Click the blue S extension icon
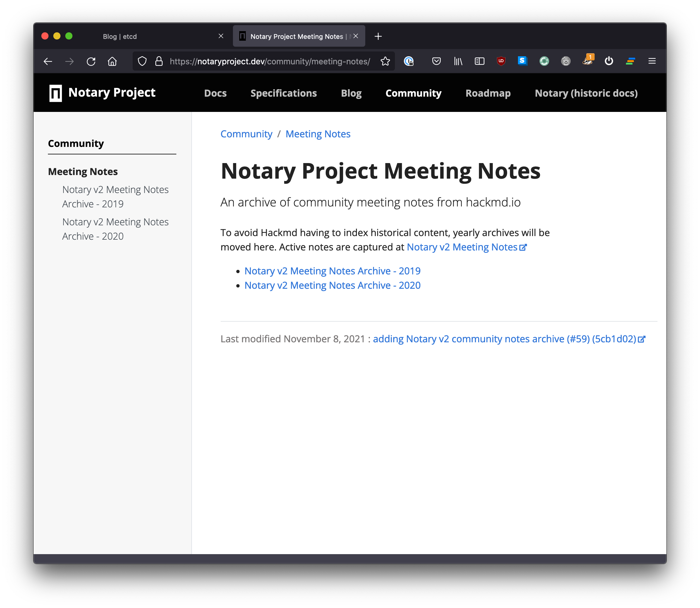700x608 pixels. coord(522,61)
